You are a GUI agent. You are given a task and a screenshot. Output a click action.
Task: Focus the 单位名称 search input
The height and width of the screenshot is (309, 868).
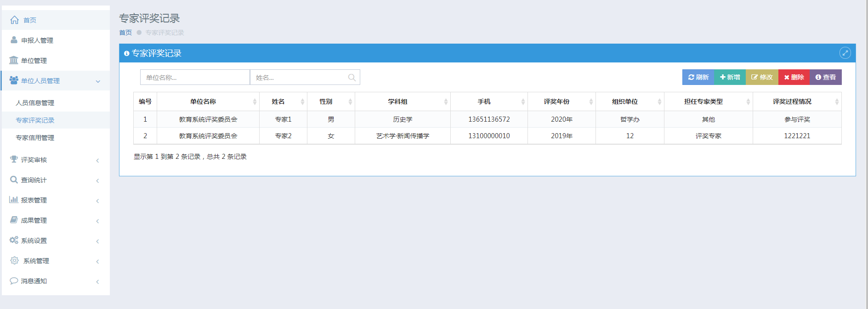(x=195, y=77)
